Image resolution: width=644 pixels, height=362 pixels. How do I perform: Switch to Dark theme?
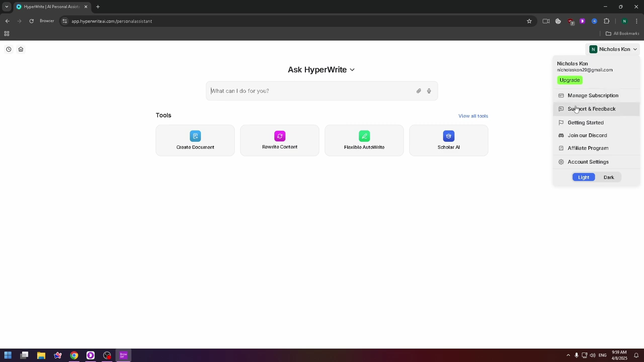(609, 177)
